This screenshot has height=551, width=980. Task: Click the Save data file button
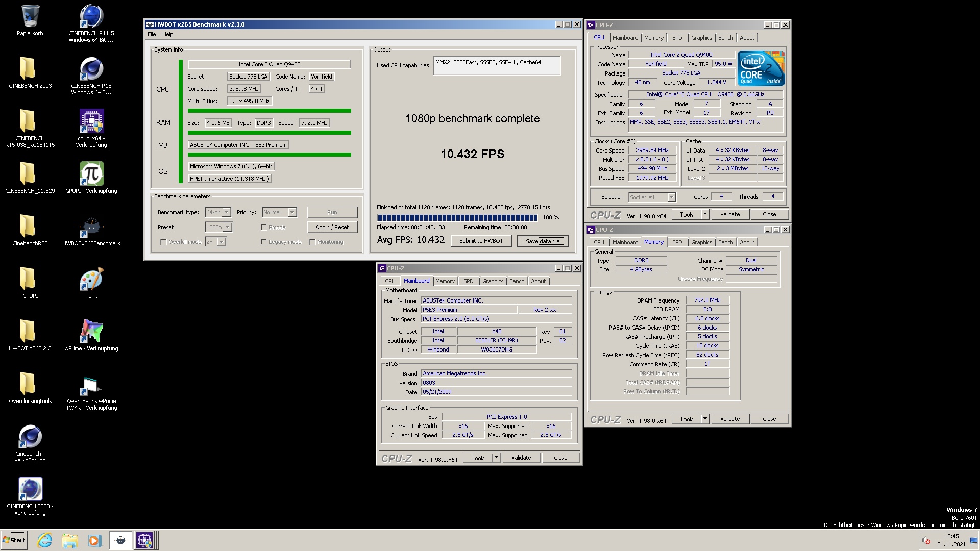[543, 241]
